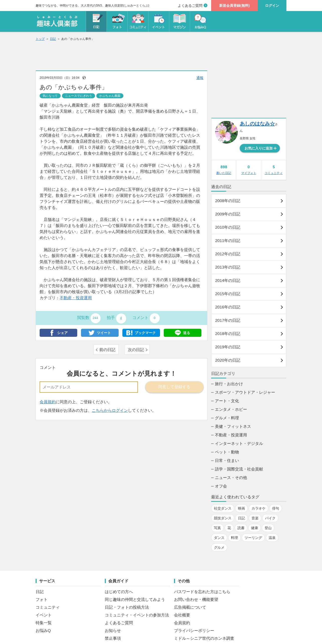Click 新規会員登録(無料) button
The height and width of the screenshot is (644, 322).
point(234,6)
